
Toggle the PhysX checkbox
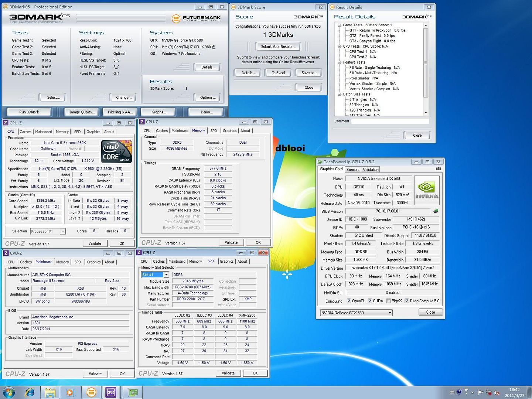click(x=388, y=301)
